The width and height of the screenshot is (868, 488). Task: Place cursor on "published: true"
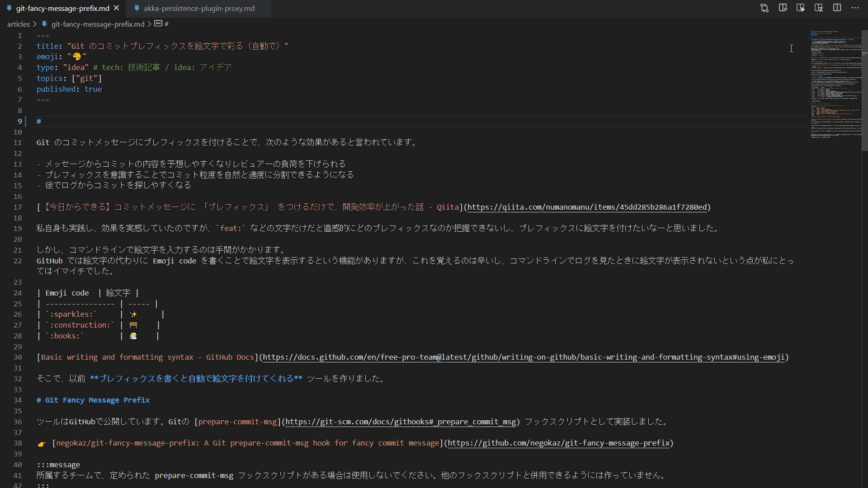click(x=69, y=89)
